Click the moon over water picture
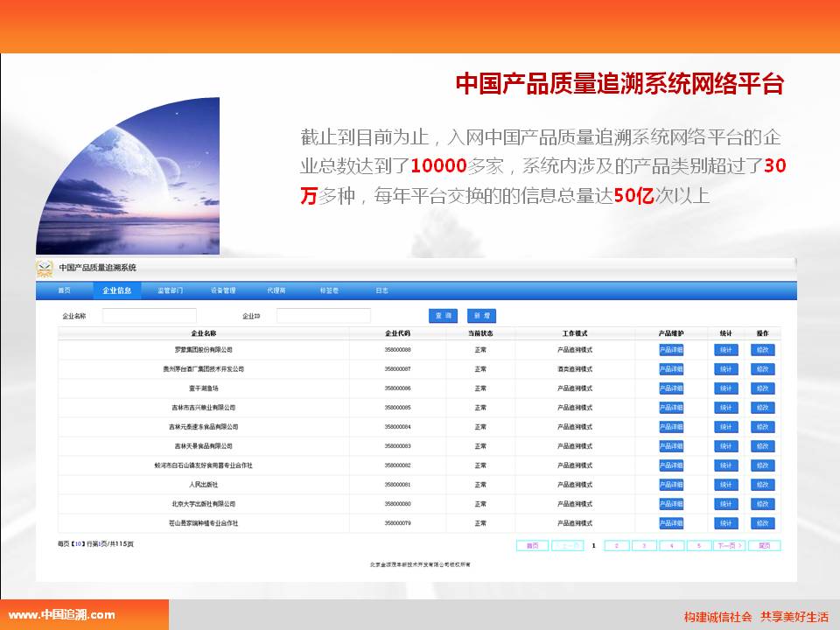The height and width of the screenshot is (630, 840). pyautogui.click(x=128, y=176)
